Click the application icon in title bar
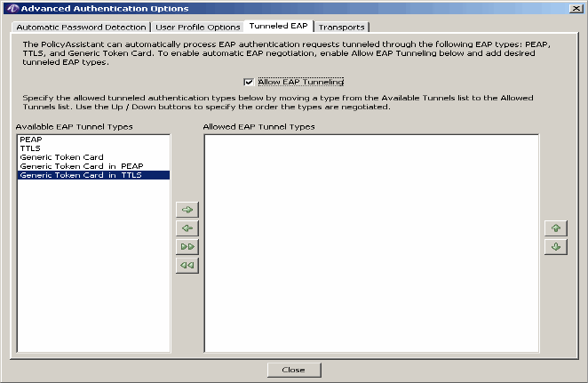 pyautogui.click(x=12, y=8)
